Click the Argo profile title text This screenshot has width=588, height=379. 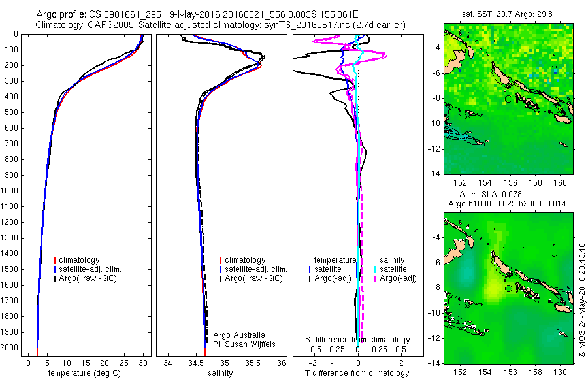pos(197,14)
